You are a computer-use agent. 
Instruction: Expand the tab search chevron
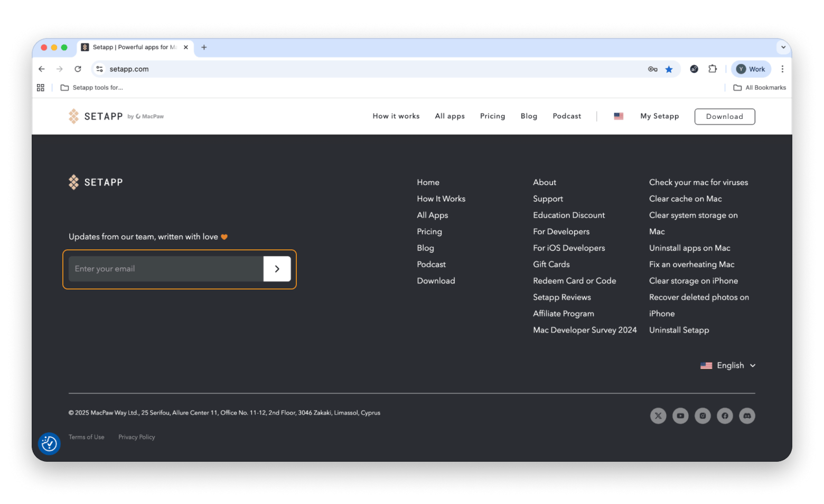[x=783, y=47]
